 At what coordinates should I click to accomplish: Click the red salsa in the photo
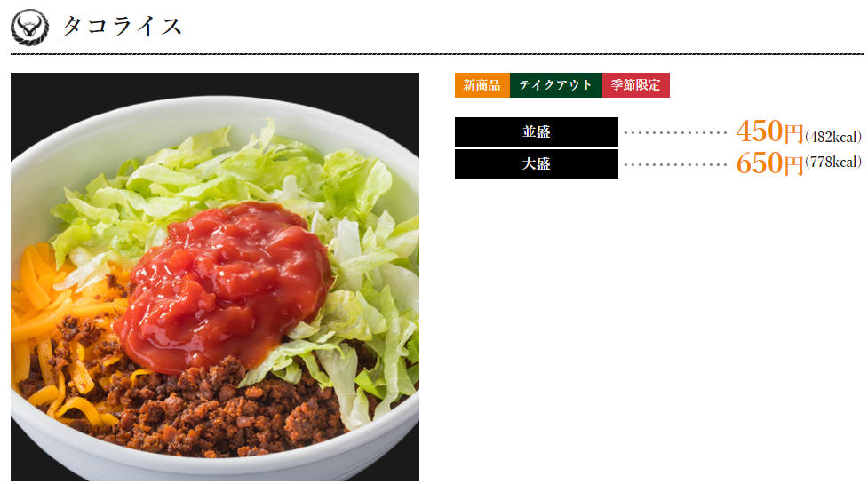[224, 285]
